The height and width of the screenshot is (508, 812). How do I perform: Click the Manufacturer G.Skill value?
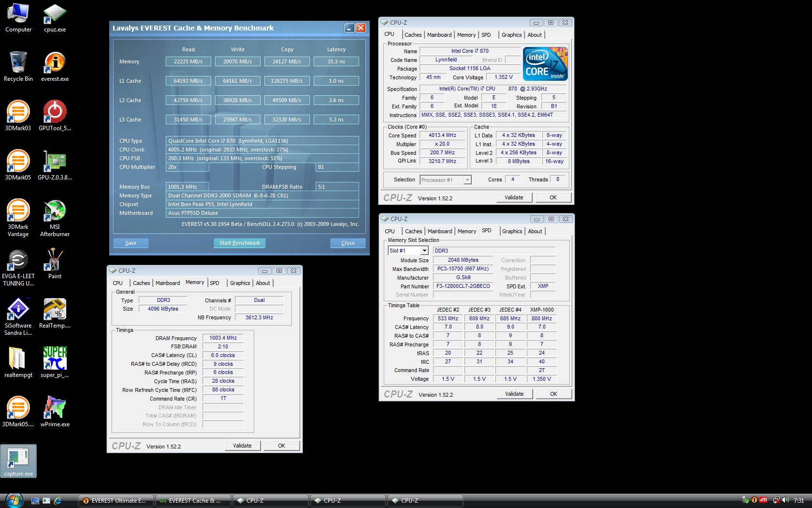(x=463, y=278)
